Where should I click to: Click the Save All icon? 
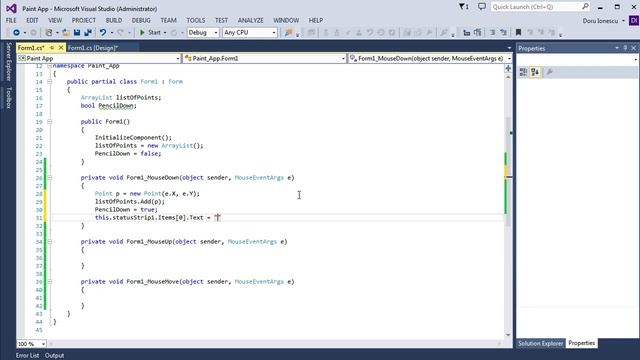coord(88,32)
